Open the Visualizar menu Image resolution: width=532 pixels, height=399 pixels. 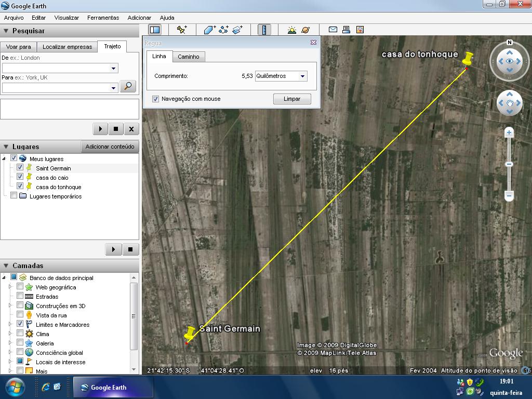66,18
